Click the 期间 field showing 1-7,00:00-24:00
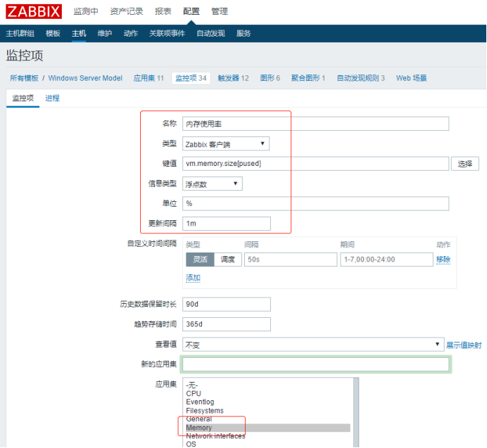This screenshot has width=487, height=448. pos(386,260)
